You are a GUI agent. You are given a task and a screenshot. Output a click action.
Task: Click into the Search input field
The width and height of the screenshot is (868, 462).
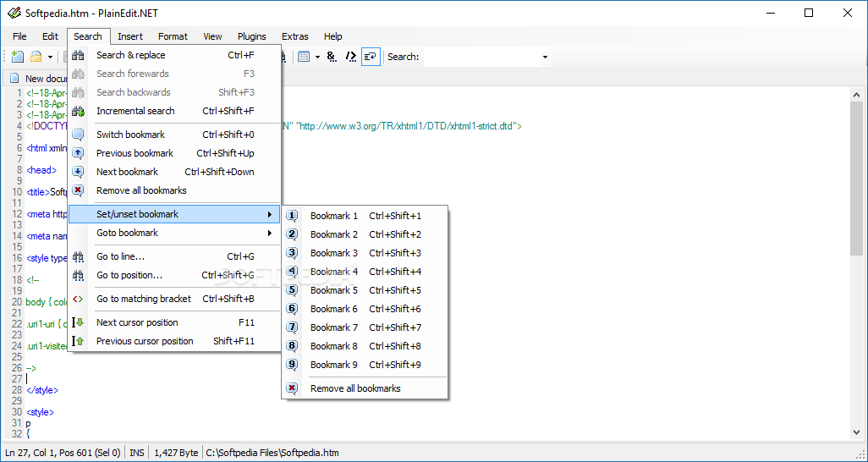(481, 57)
